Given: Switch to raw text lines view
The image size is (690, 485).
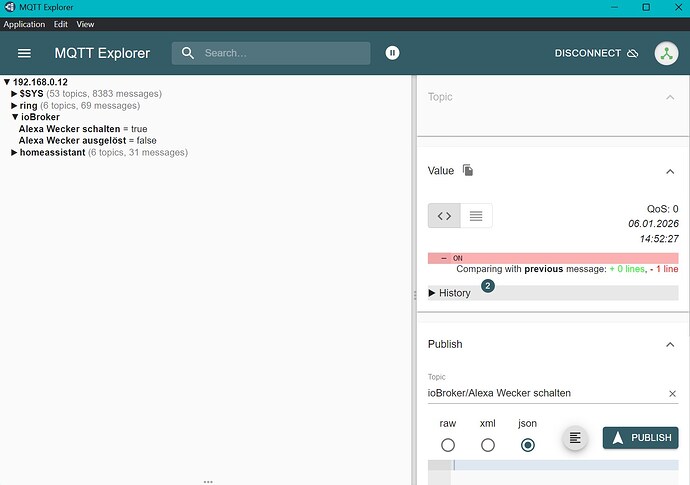Looking at the screenshot, I should (476, 216).
